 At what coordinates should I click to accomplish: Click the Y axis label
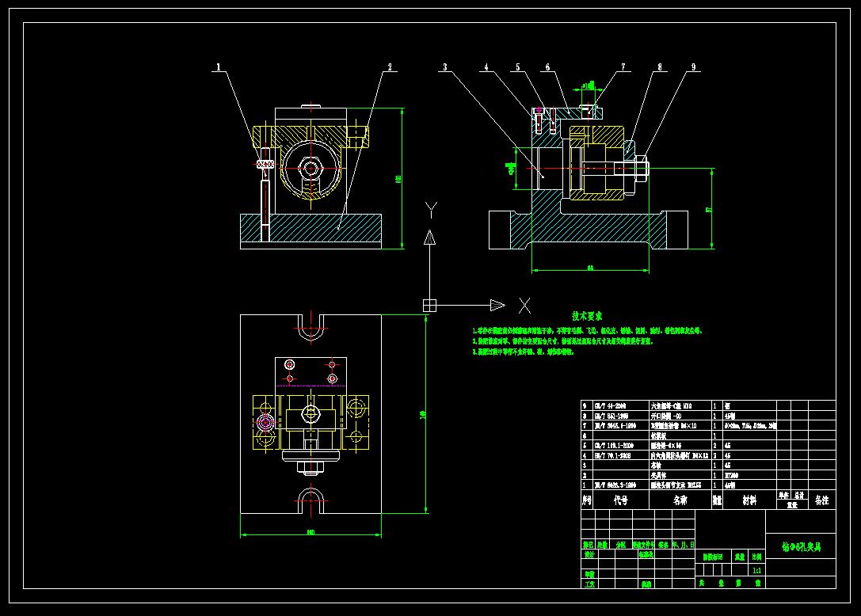(431, 210)
